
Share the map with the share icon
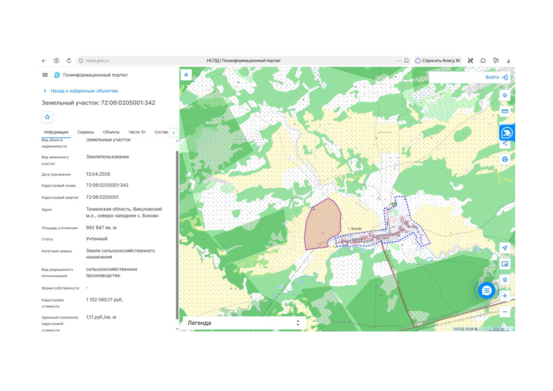505,143
